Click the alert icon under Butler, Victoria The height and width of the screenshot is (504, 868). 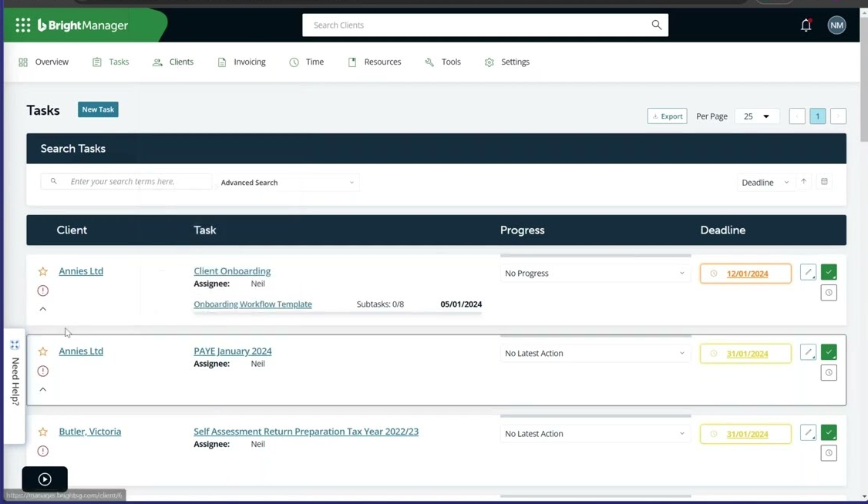coord(43,452)
